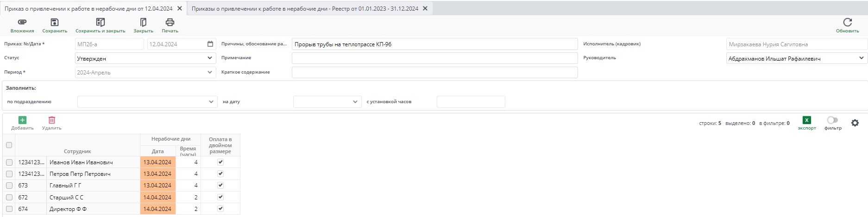Click the Причины, обоснование input field
The width and height of the screenshot is (868, 217).
435,44
